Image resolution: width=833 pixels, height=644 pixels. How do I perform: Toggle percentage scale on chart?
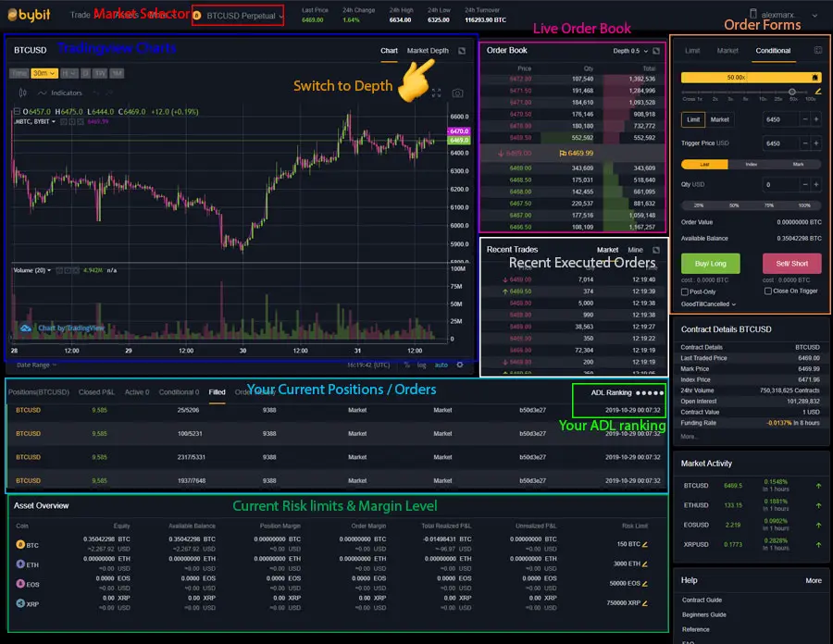pos(407,365)
